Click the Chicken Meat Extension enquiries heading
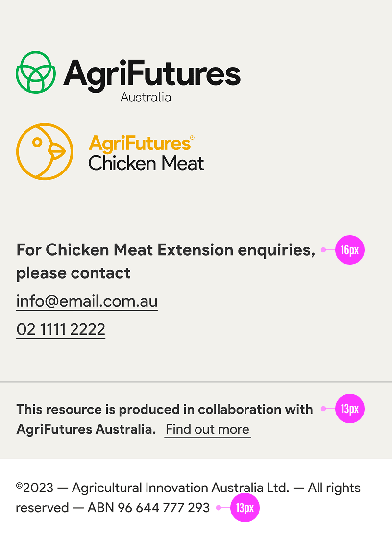Image resolution: width=392 pixels, height=538 pixels. 166,250
